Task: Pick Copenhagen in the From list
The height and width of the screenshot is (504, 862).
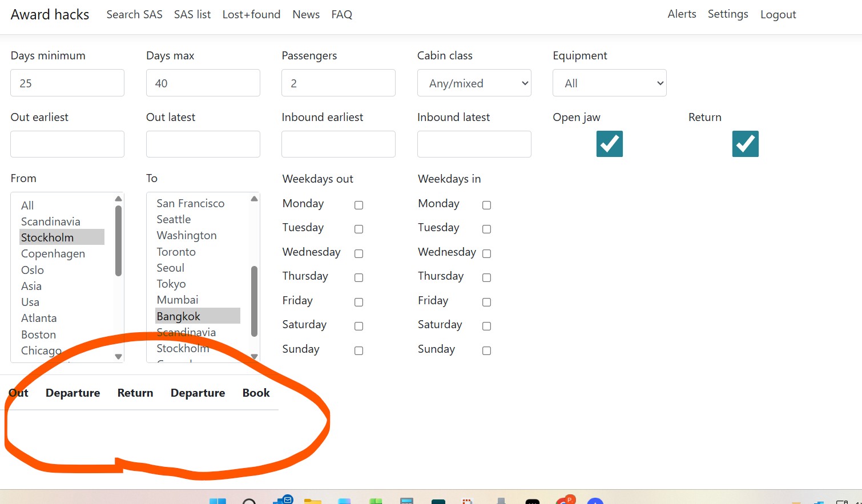Action: tap(62, 253)
